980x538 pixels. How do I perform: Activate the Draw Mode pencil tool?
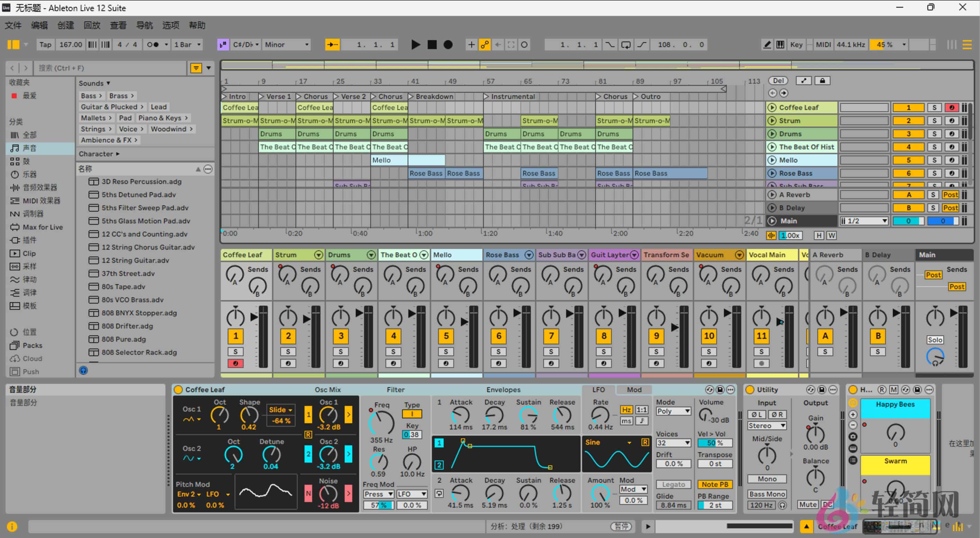click(767, 45)
